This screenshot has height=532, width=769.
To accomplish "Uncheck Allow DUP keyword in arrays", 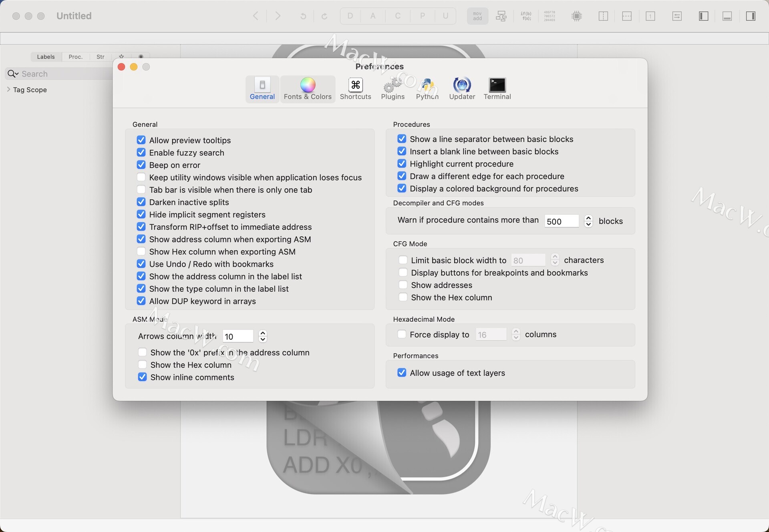I will click(x=141, y=301).
